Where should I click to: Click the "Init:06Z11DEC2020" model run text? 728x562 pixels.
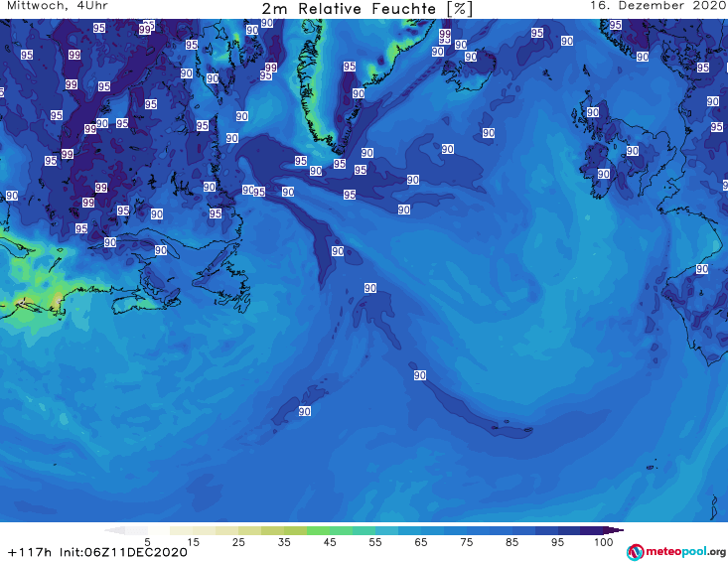(123, 552)
